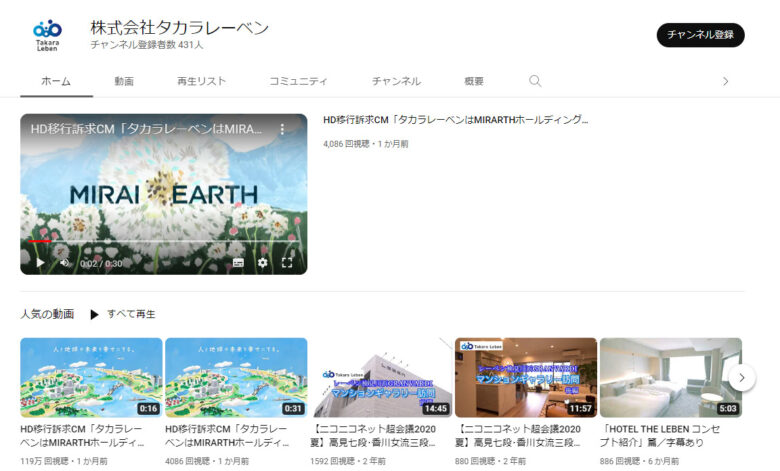Viewport: 780px width, 471px height.
Task: Open HOTEL THE LEBEN コンセプト紹介 title
Action: click(x=660, y=436)
